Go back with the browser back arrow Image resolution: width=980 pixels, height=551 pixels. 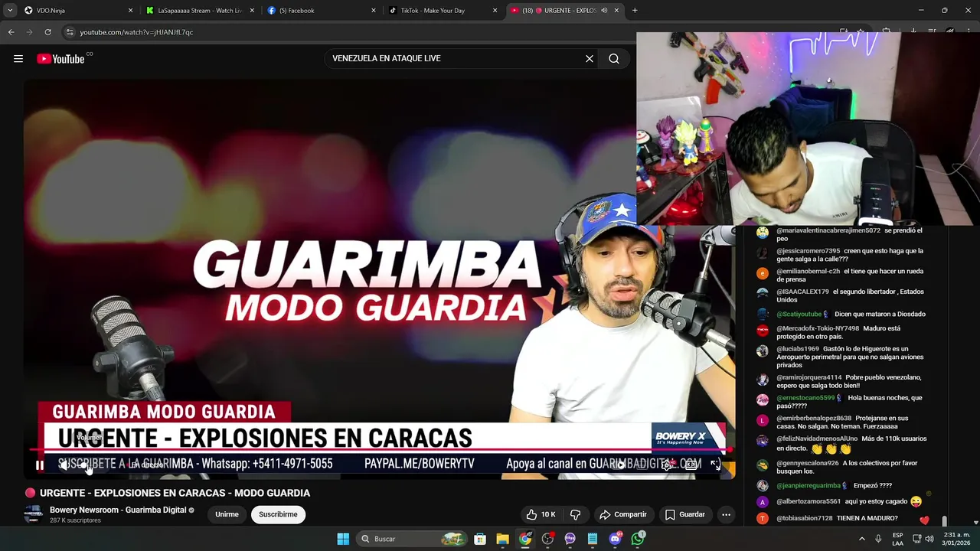pyautogui.click(x=11, y=32)
